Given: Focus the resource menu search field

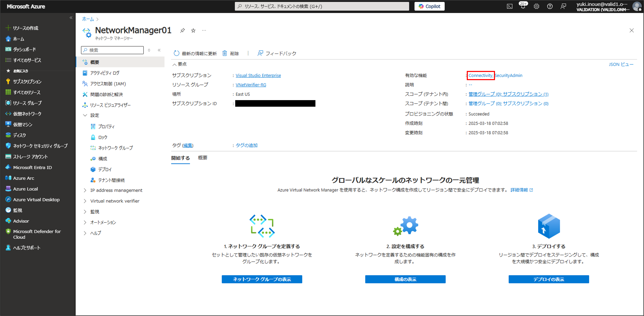Looking at the screenshot, I should [112, 50].
